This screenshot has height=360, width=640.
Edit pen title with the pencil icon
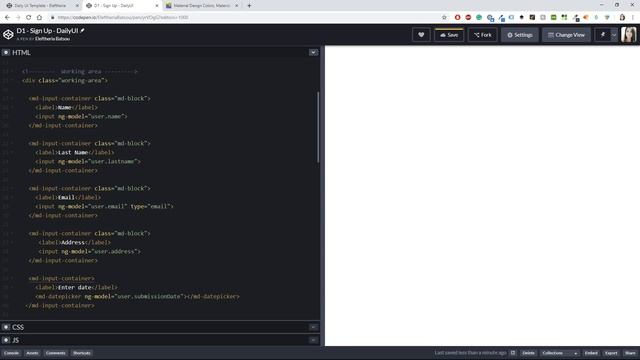click(x=82, y=31)
